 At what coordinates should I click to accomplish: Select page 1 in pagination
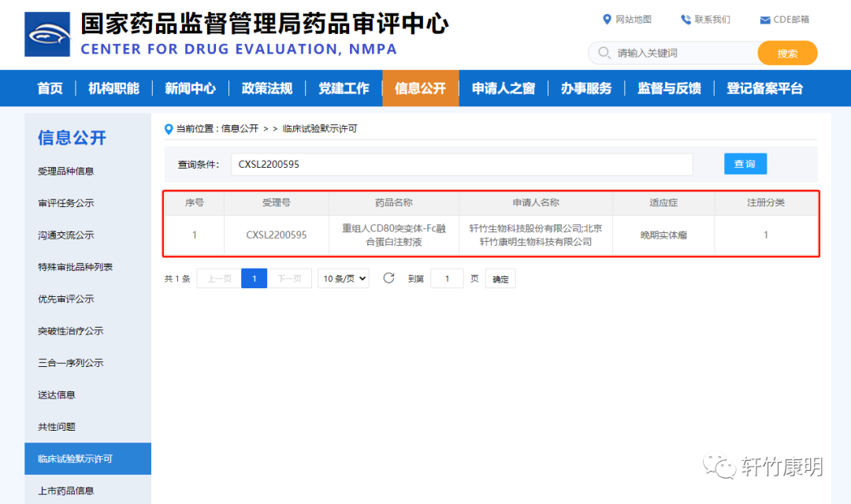pos(254,278)
